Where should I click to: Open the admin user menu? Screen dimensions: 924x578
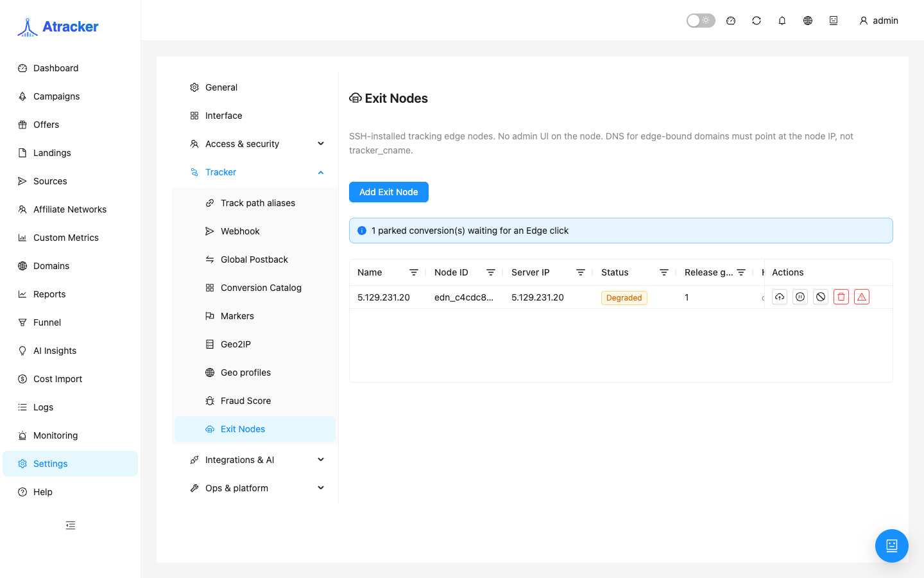click(x=878, y=21)
